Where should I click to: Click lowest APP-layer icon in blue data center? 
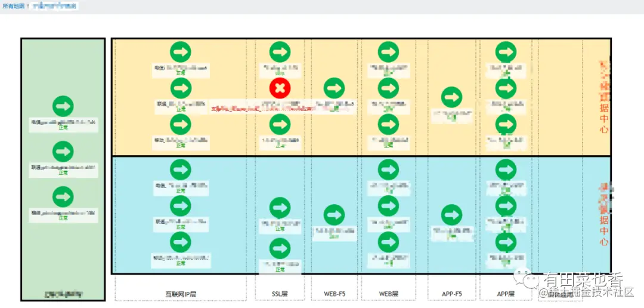(x=506, y=242)
